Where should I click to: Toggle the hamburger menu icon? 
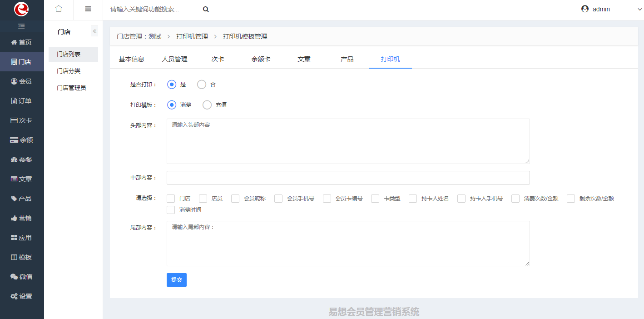click(88, 9)
